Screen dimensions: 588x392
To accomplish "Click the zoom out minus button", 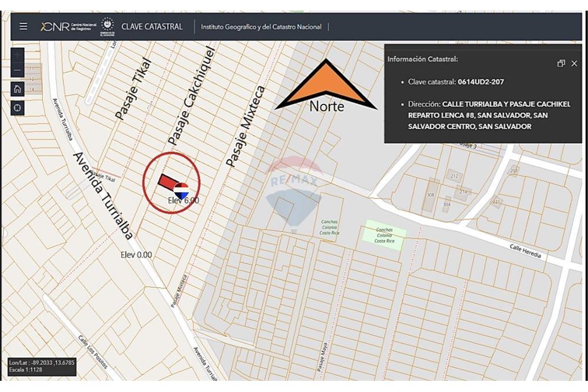I will pos(18,71).
